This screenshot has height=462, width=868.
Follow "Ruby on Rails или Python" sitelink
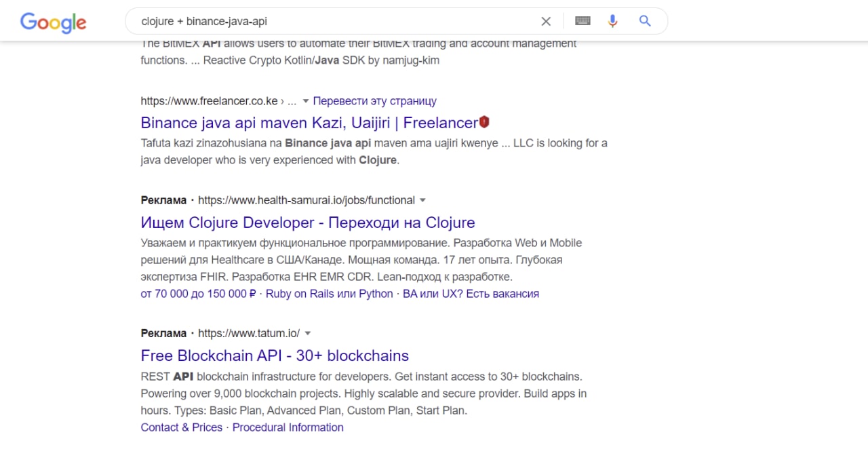tap(329, 294)
